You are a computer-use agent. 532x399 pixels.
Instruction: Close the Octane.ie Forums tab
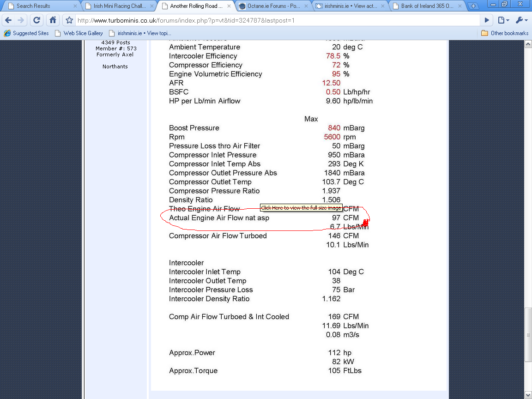pyautogui.click(x=306, y=6)
